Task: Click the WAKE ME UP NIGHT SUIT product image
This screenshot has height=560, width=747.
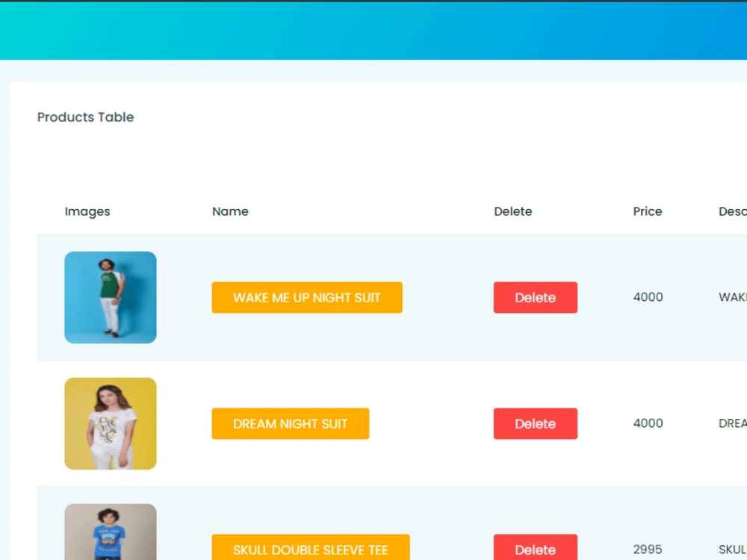Action: click(111, 298)
